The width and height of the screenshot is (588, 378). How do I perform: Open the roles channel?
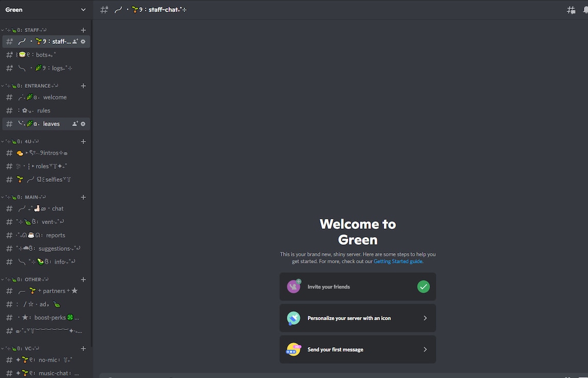point(46,166)
